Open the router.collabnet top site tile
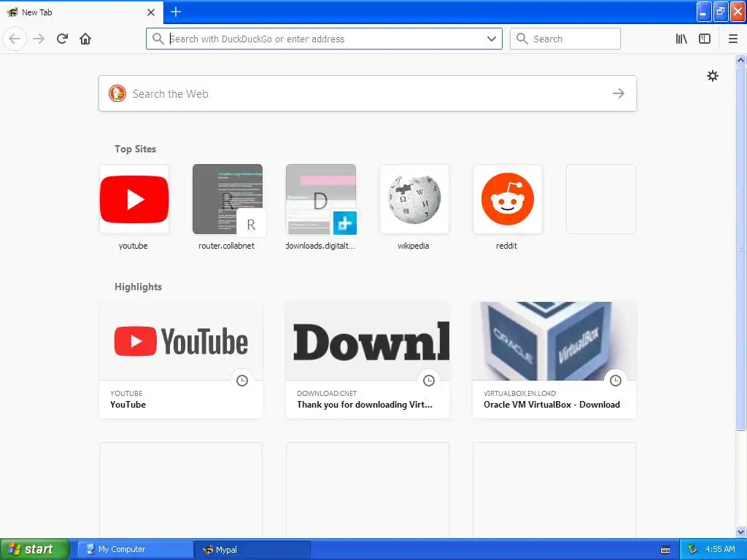Screen dimensions: 747x560 (x=228, y=199)
